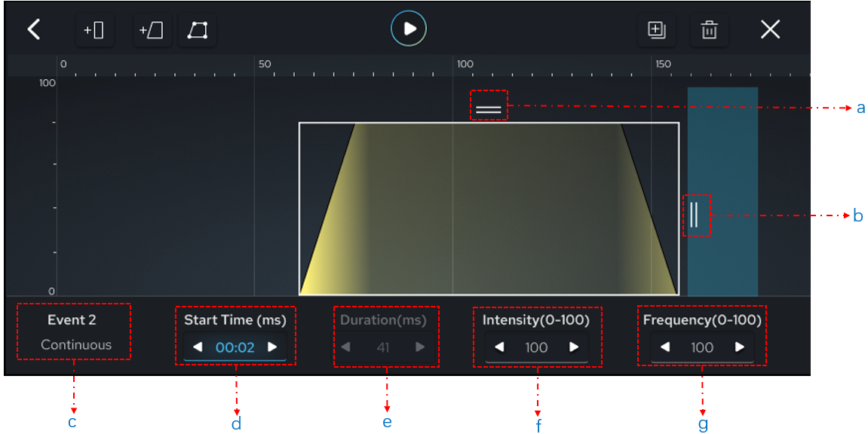Screen dimensions: 868x434
Task: Delete the selected event
Action: point(709,30)
